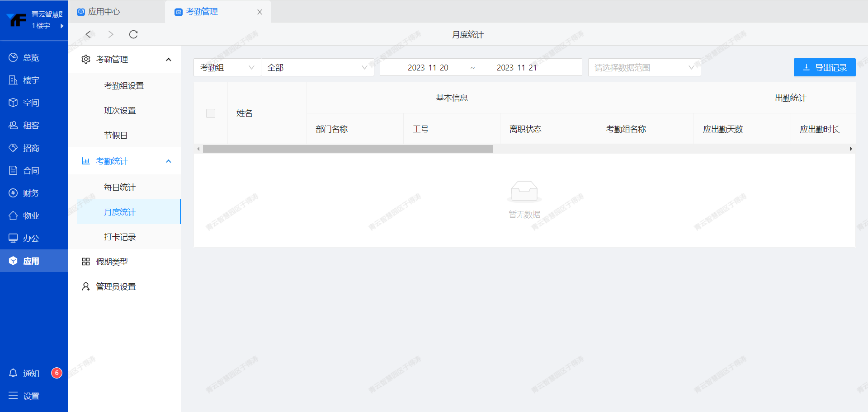This screenshot has width=868, height=412.
Task: Open 假期类型 leave types menu
Action: pos(112,262)
